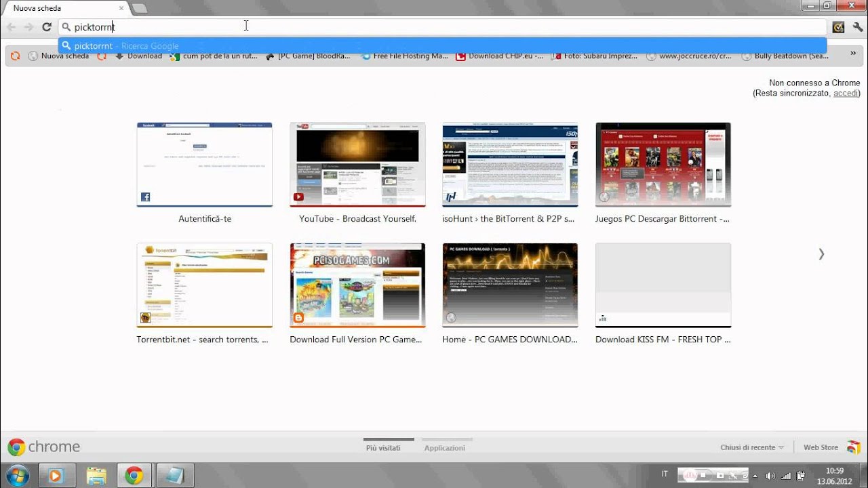Open the Download KISS FM thumbnail
This screenshot has width=868, height=488.
coord(663,285)
